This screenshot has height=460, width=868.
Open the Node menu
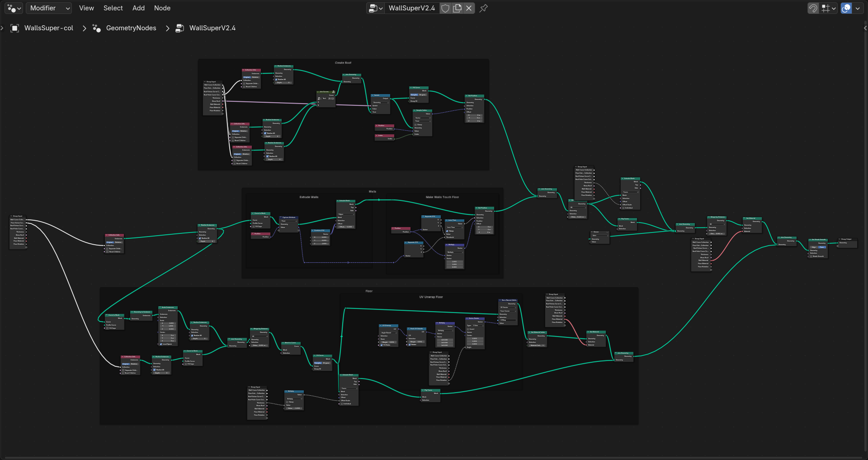(x=162, y=8)
